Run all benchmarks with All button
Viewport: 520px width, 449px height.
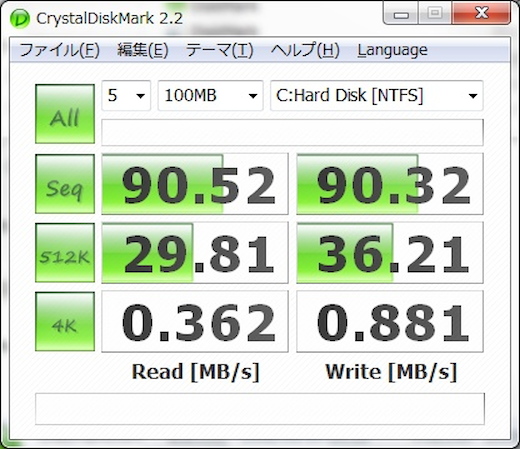pos(65,114)
